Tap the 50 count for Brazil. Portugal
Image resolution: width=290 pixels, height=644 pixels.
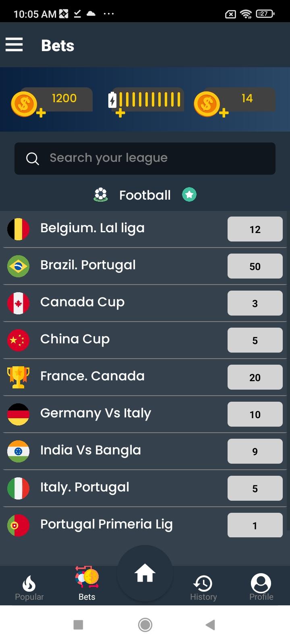pos(255,266)
